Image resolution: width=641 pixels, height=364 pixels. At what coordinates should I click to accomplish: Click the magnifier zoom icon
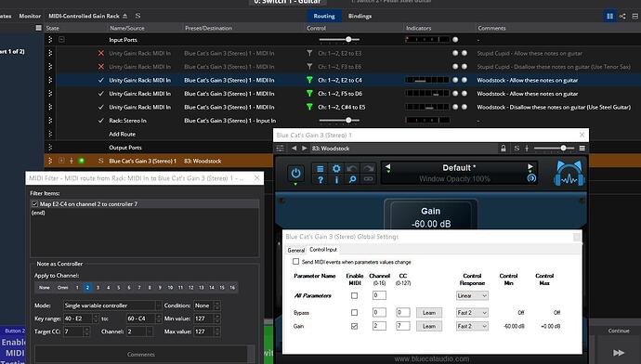click(352, 179)
